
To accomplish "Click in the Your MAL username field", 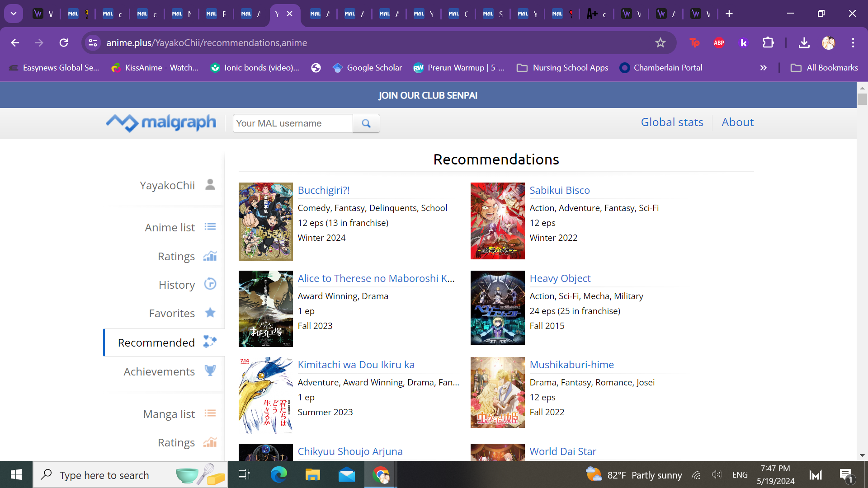I will [292, 123].
